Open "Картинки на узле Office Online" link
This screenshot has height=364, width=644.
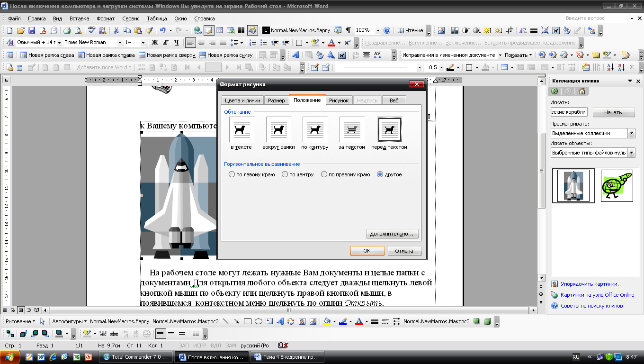click(x=597, y=295)
